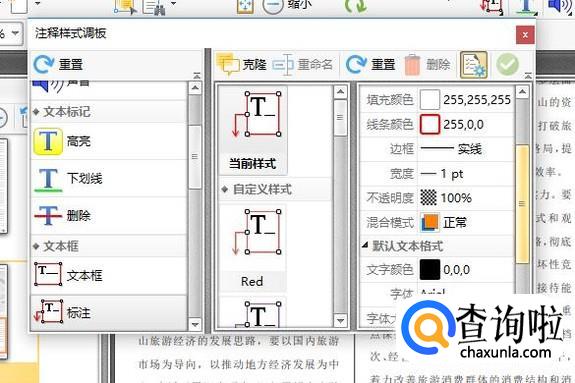The height and width of the screenshot is (383, 575).
Task: Select the 删除 strikethrough text tool
Action: [109, 215]
